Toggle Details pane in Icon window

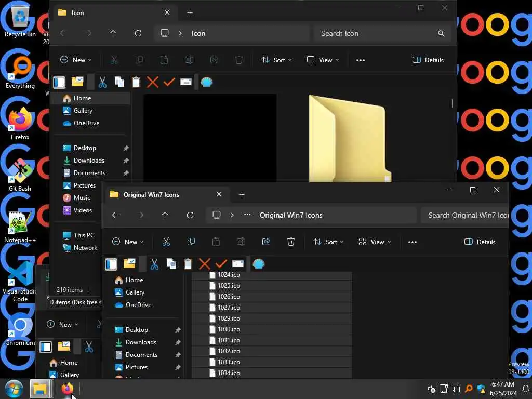click(428, 60)
